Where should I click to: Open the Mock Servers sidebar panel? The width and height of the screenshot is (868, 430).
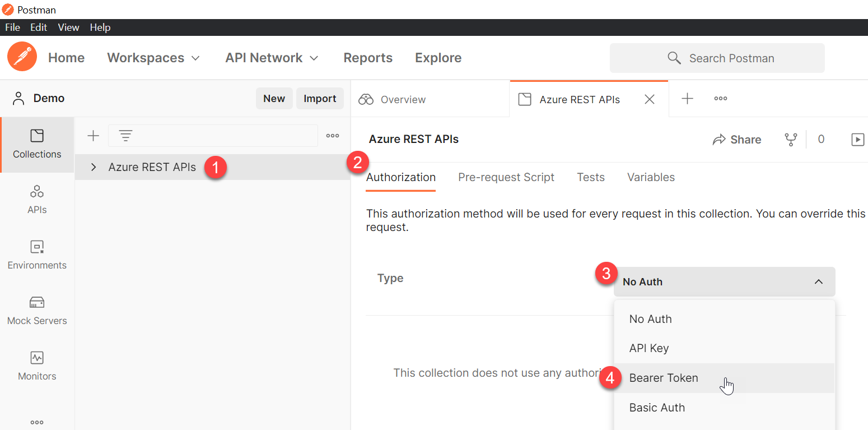coord(37,311)
